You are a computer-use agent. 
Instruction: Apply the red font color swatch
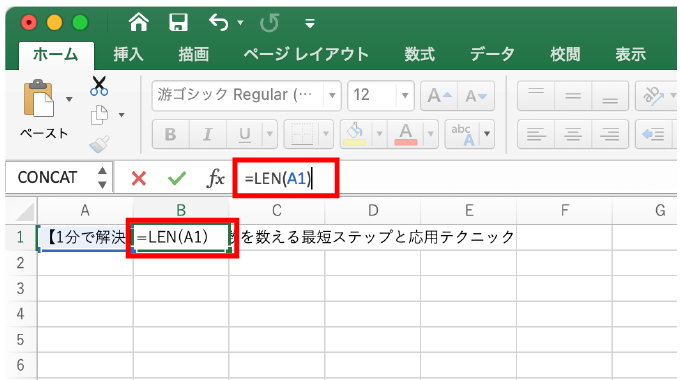tap(406, 134)
